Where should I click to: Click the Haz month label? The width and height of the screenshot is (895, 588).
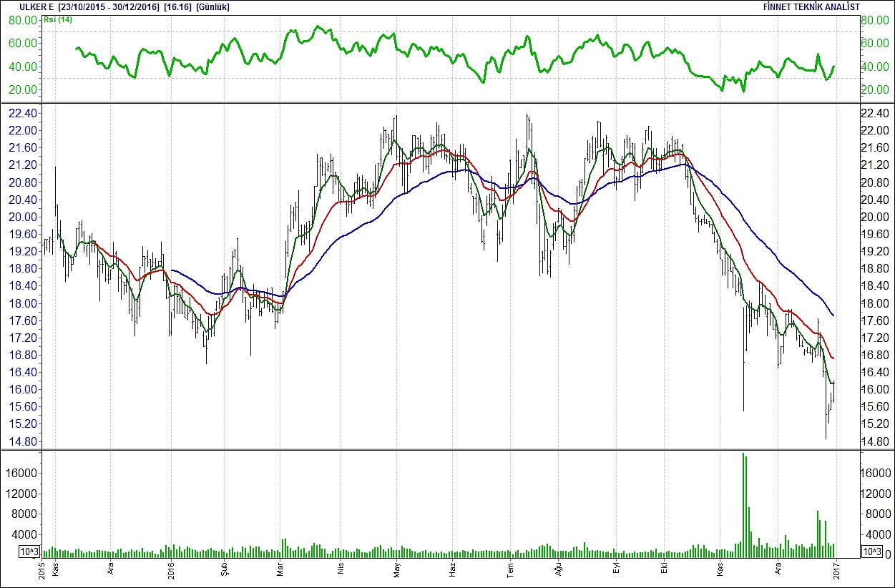tap(453, 570)
